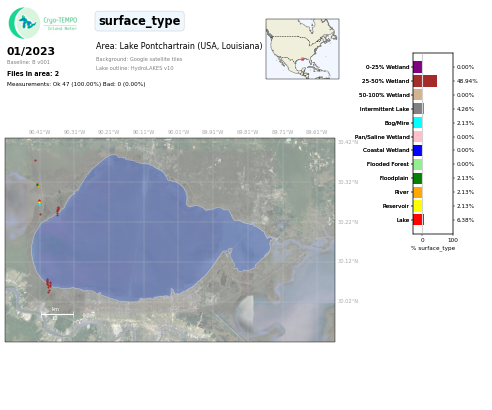Image resolution: width=492 pixels, height=410 pixels.
Task: Click the red measurement cluster at southwest shore
Action: (x=49, y=286)
